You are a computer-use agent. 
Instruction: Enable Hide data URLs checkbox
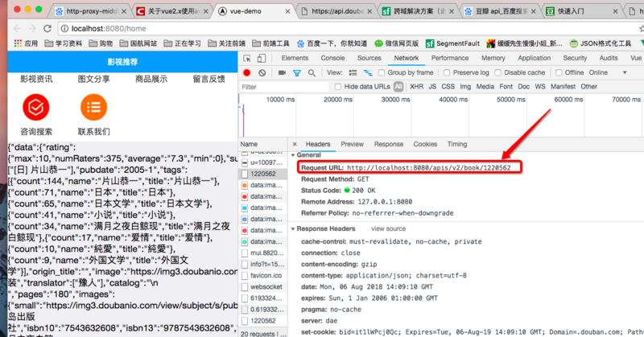337,87
